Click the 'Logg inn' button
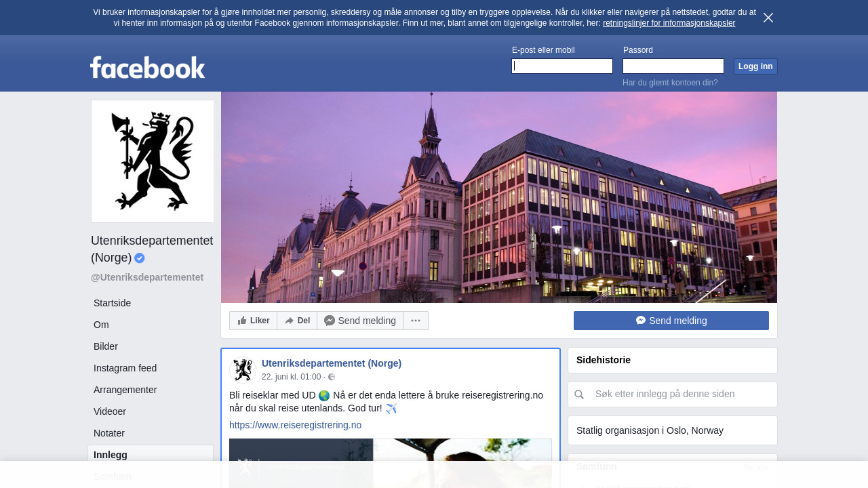Viewport: 868px width, 488px height. [755, 66]
